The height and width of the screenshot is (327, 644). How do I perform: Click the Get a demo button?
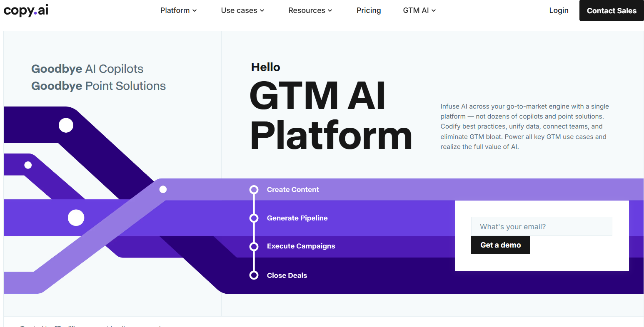click(500, 245)
